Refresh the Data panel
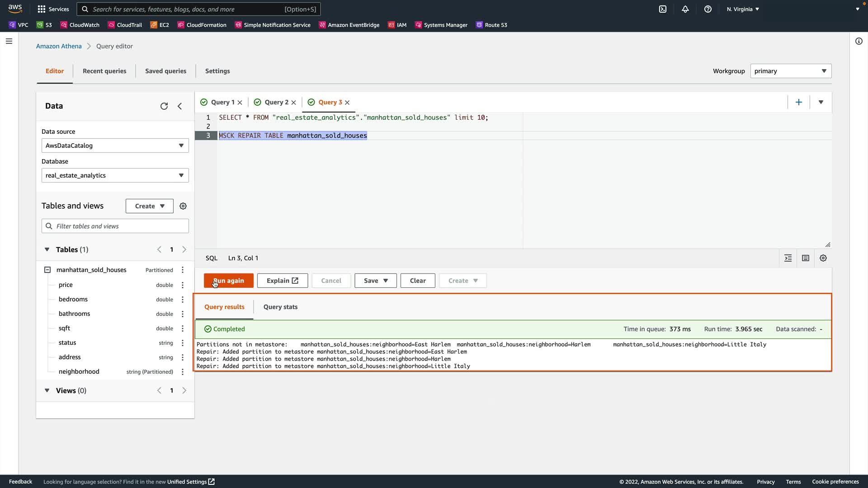This screenshot has height=488, width=868. [x=164, y=106]
